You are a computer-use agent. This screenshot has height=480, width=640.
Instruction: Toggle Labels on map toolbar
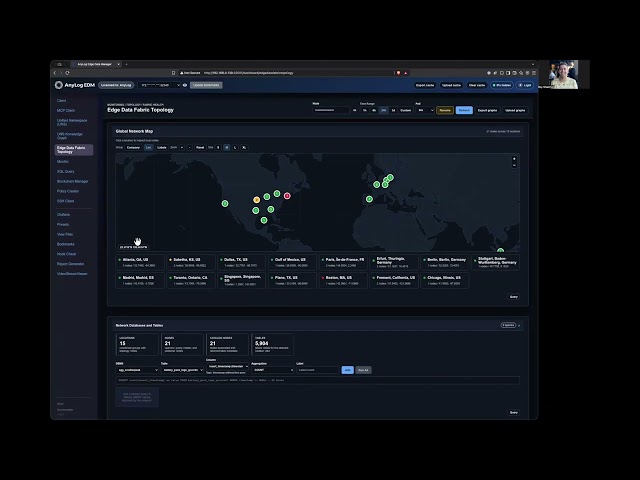coord(162,147)
